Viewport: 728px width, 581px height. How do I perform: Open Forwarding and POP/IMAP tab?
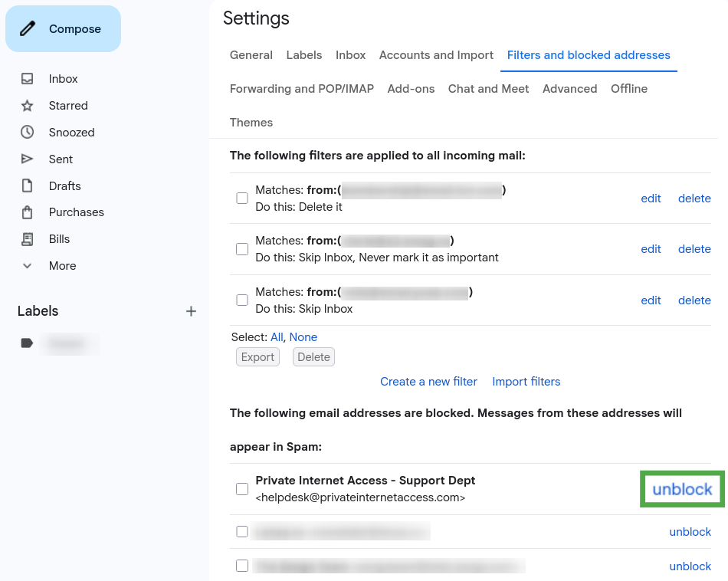click(302, 89)
